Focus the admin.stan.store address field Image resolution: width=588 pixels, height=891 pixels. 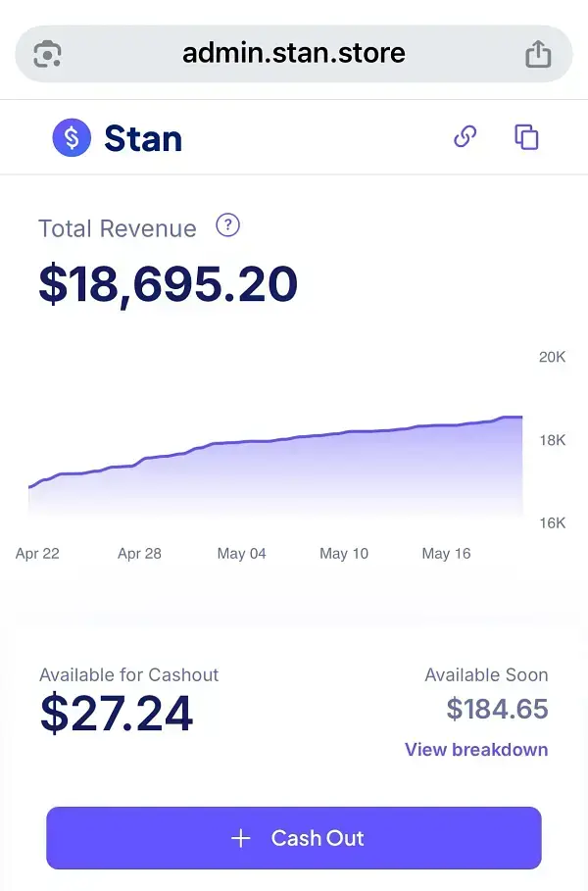(293, 53)
